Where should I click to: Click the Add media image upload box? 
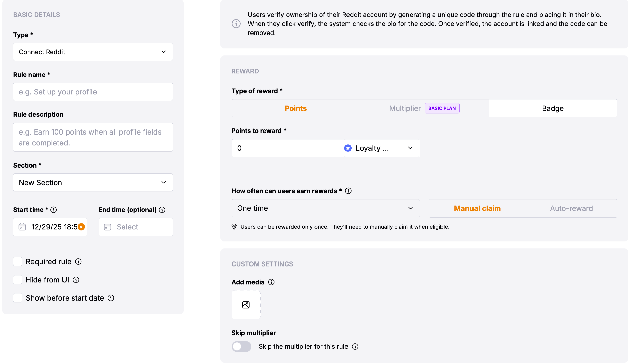(x=246, y=305)
